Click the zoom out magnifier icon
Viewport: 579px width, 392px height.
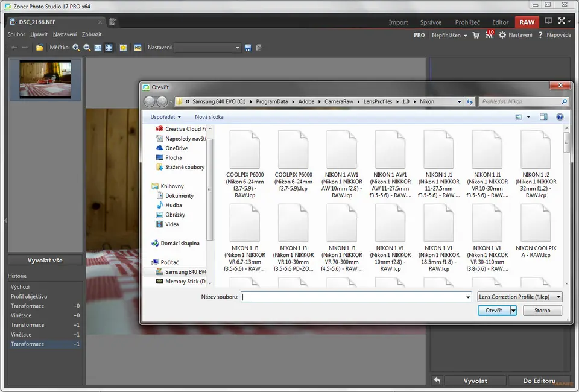click(x=87, y=48)
